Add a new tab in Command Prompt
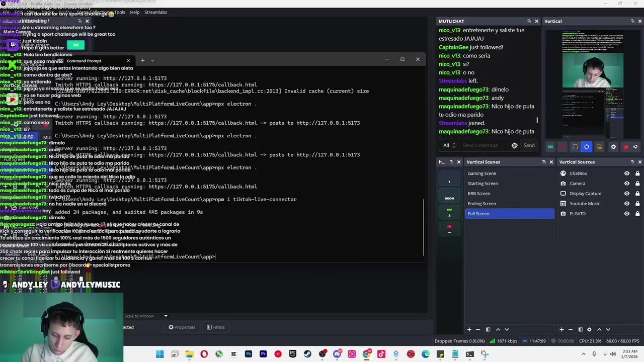Viewport: 644px width, 362px height. tap(142, 61)
